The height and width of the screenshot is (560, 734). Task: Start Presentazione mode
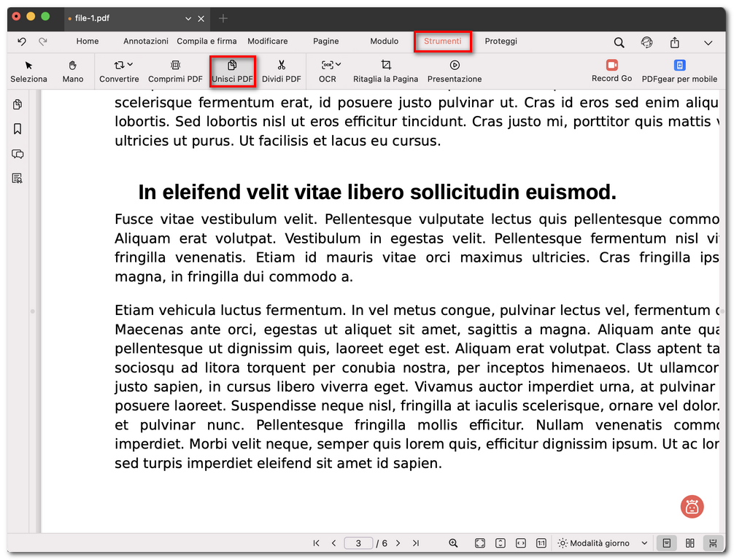[x=454, y=70]
